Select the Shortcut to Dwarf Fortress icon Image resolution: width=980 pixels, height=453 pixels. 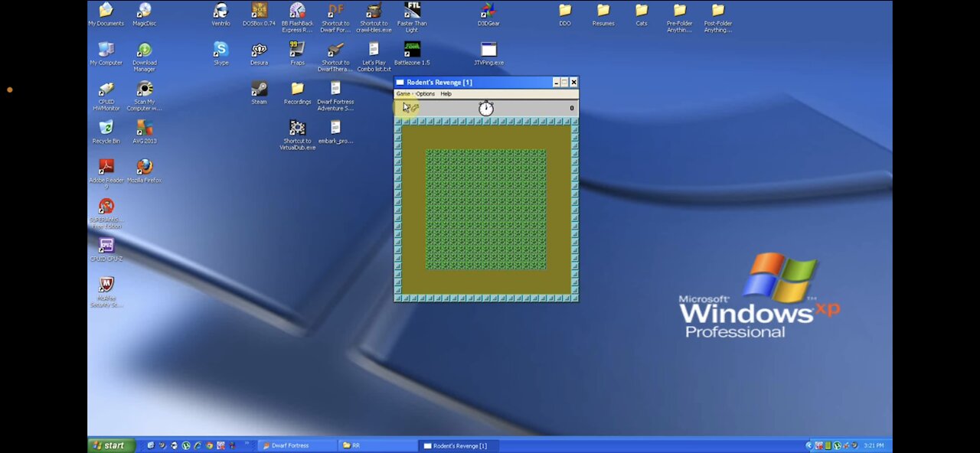[335, 17]
